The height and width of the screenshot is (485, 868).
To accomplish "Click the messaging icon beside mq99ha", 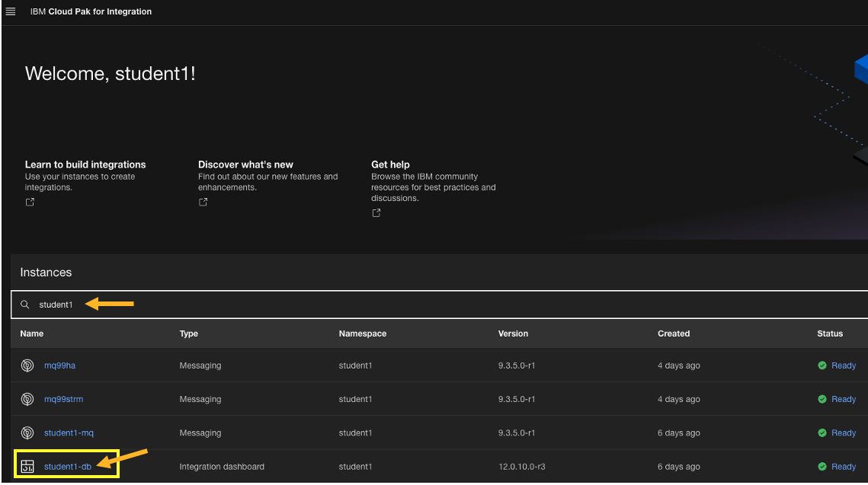I will click(x=27, y=365).
